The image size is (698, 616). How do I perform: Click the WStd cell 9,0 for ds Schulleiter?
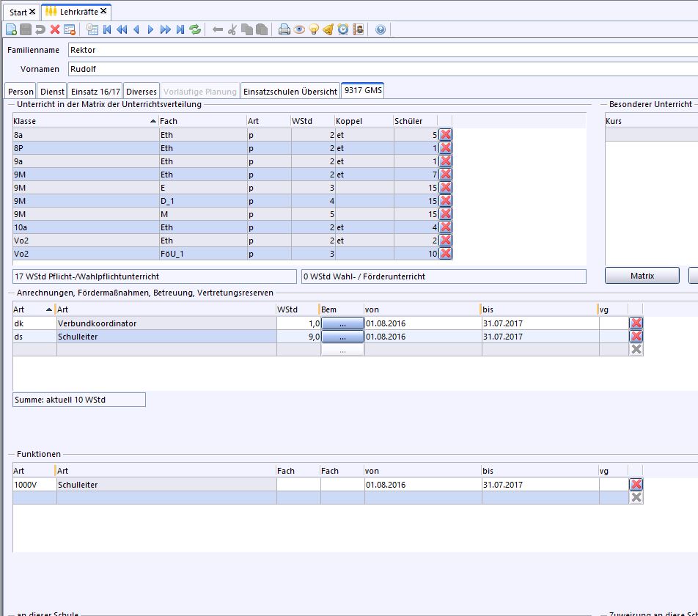[298, 337]
